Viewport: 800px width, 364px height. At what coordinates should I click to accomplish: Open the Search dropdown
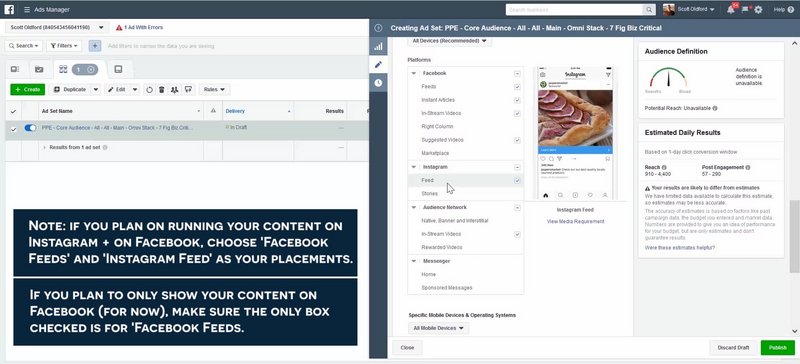[24, 46]
